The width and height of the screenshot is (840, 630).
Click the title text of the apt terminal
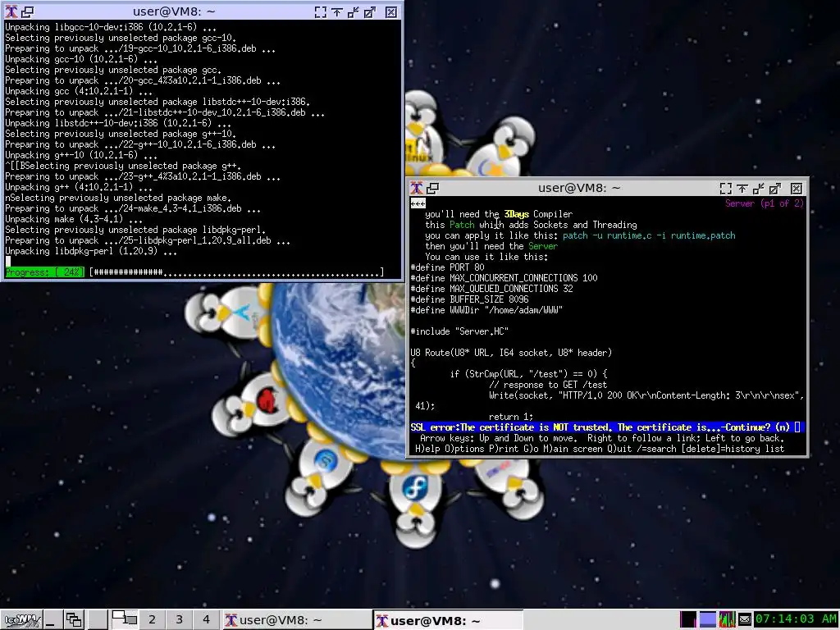174,11
